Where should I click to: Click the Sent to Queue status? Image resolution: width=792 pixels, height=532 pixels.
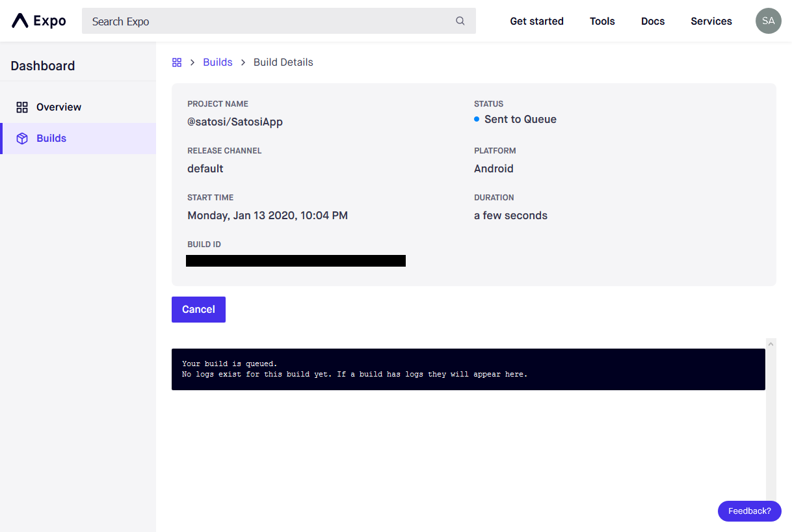pos(520,119)
